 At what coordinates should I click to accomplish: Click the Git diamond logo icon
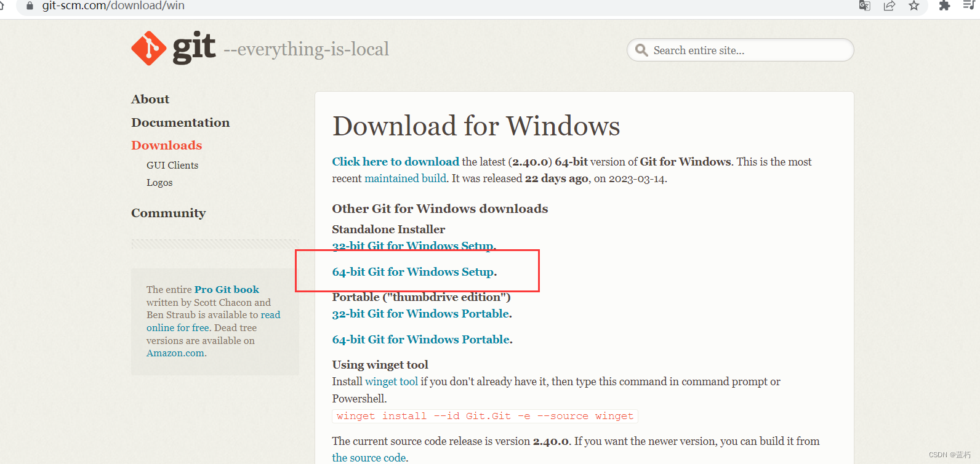point(148,48)
